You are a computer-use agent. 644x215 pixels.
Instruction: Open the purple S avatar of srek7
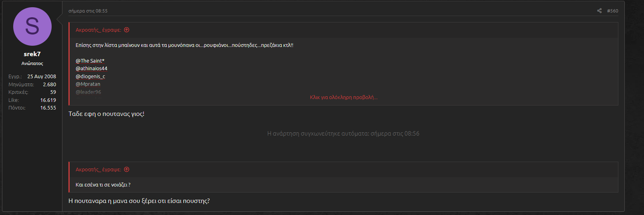coord(32,26)
